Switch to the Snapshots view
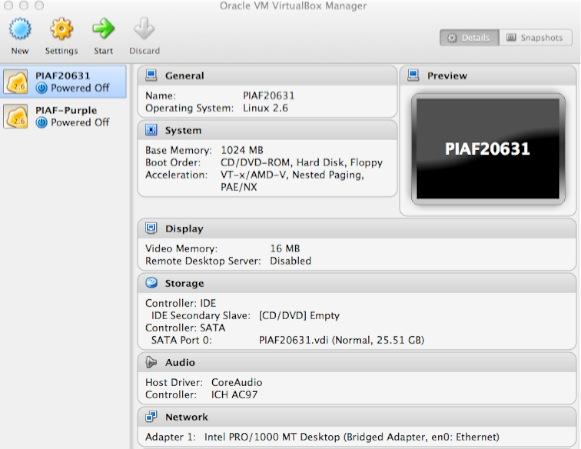Viewport: 581px width, 449px height. click(x=535, y=37)
